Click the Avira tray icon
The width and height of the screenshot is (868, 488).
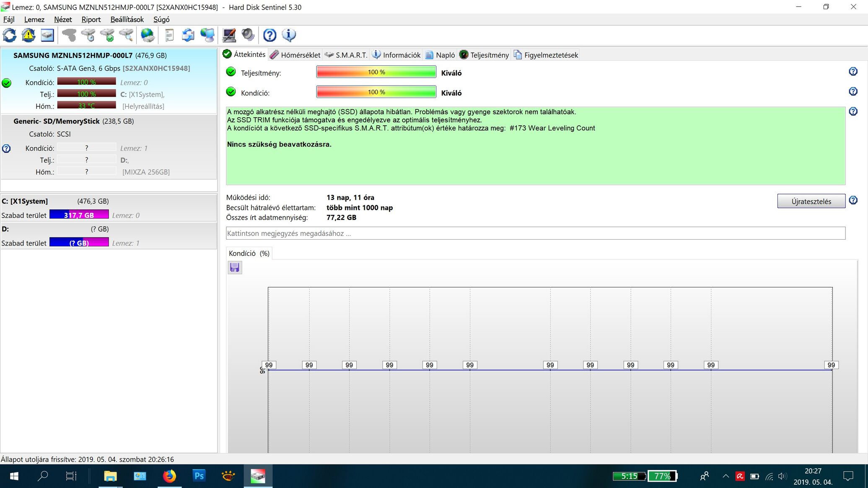(x=740, y=476)
